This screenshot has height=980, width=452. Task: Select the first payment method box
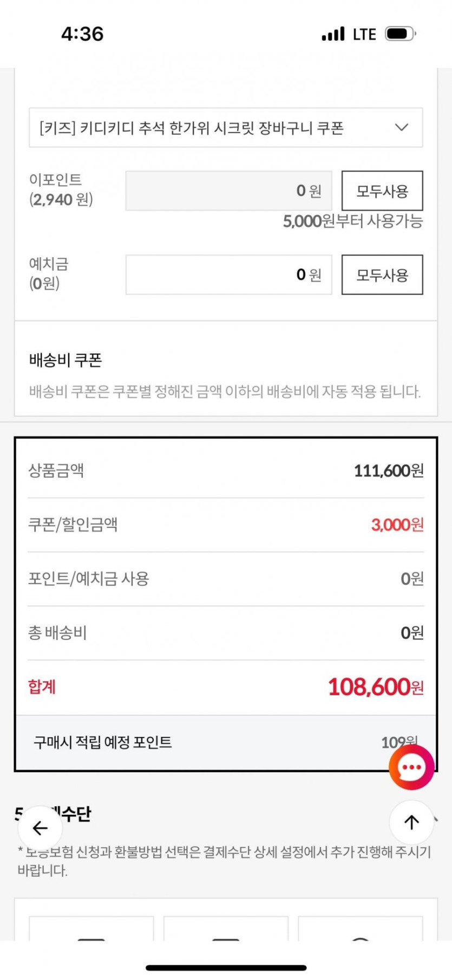[x=91, y=929]
